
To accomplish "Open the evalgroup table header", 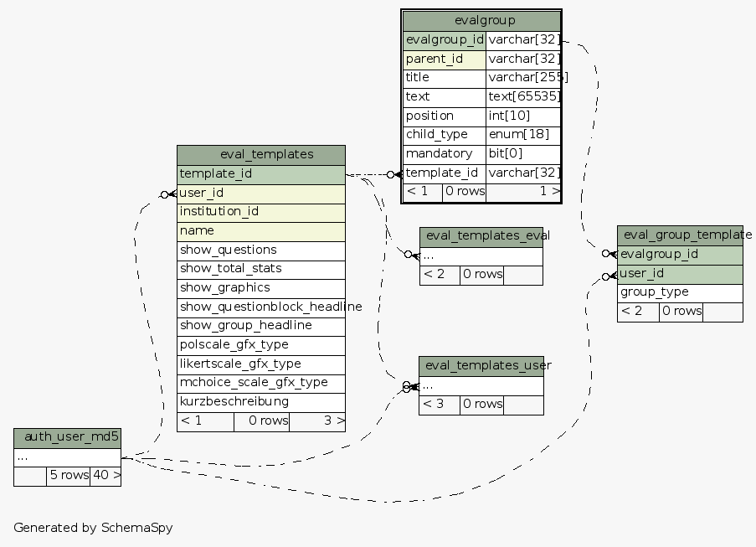I will (481, 20).
